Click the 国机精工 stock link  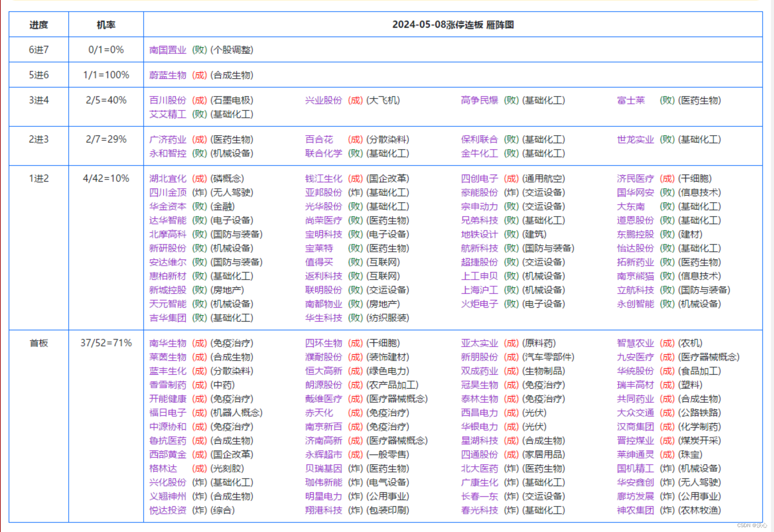(x=636, y=469)
